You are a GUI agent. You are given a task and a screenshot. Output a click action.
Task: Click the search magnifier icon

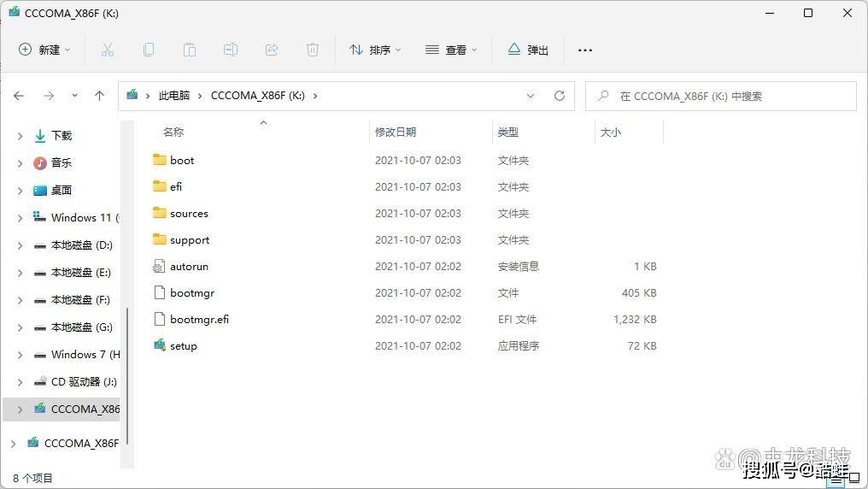[x=603, y=96]
